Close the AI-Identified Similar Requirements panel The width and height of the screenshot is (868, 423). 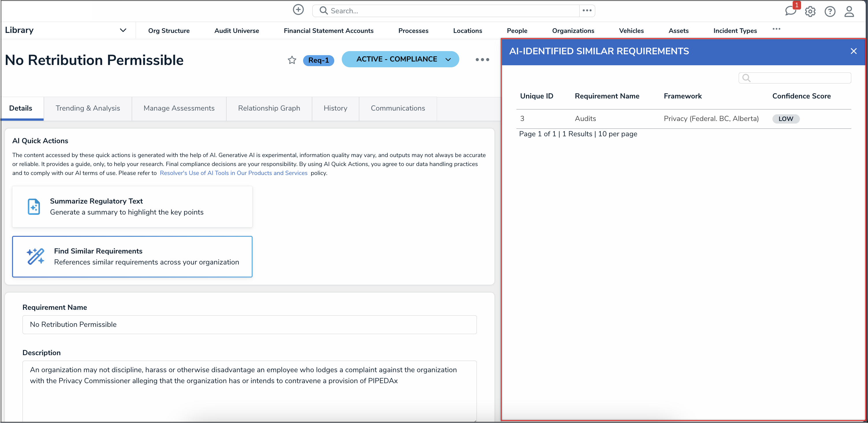[x=853, y=51]
